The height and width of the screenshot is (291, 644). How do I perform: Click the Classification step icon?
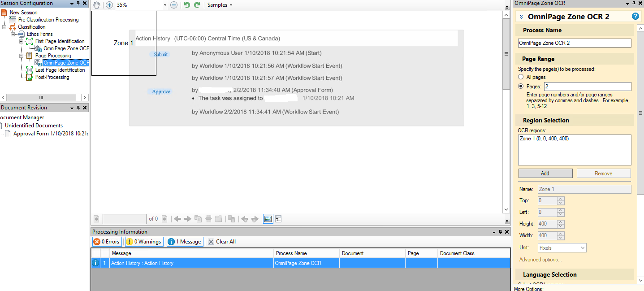[13, 27]
